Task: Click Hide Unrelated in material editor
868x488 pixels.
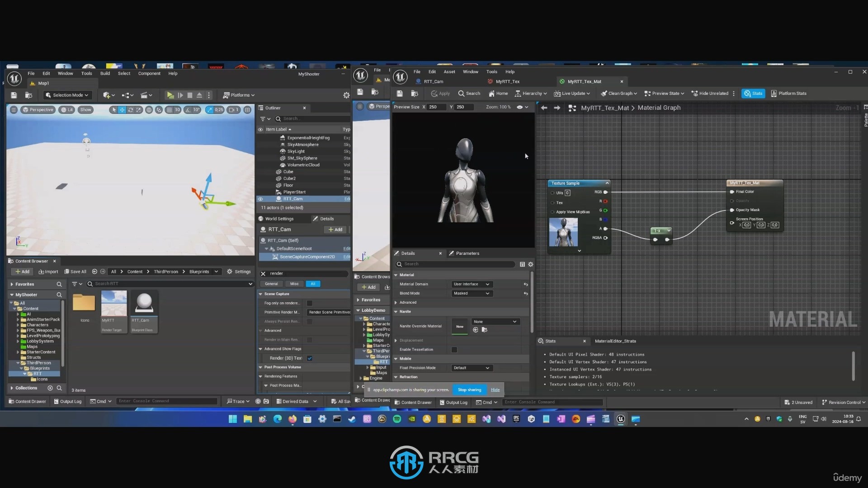Action: pyautogui.click(x=710, y=94)
